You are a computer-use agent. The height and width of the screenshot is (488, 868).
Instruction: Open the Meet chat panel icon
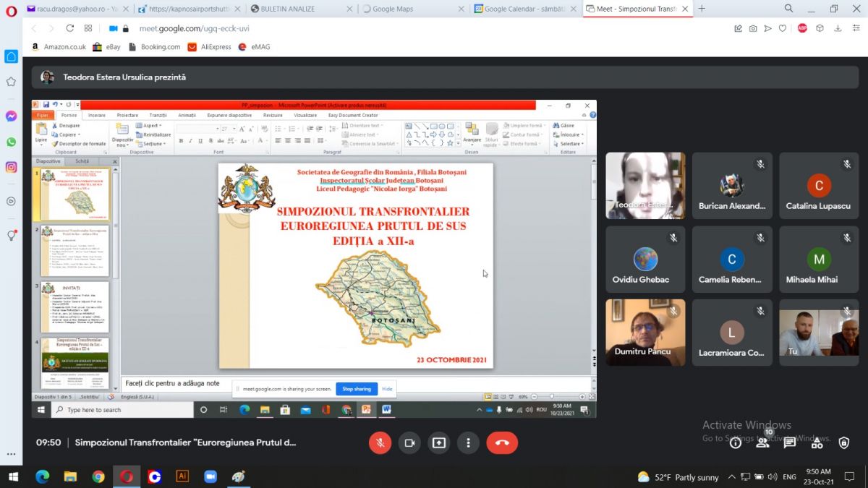point(789,442)
